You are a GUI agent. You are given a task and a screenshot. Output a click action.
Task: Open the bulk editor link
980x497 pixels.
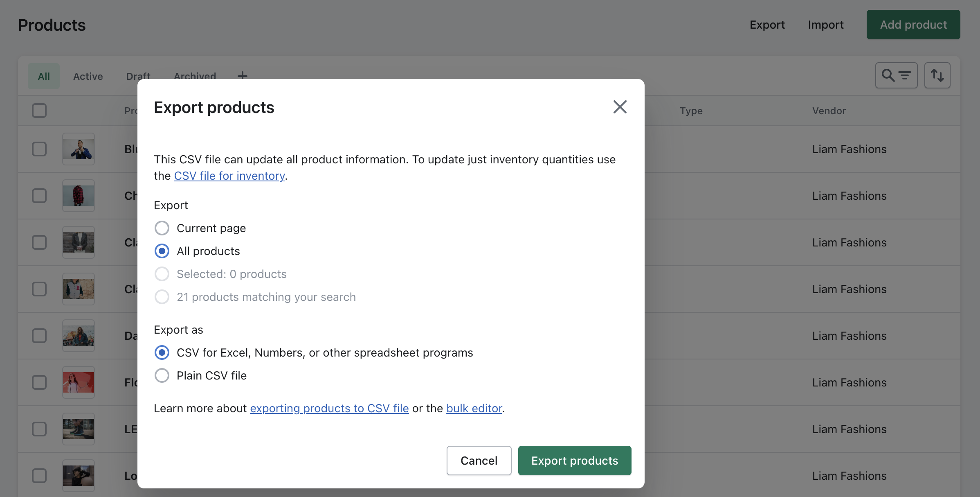pos(474,408)
